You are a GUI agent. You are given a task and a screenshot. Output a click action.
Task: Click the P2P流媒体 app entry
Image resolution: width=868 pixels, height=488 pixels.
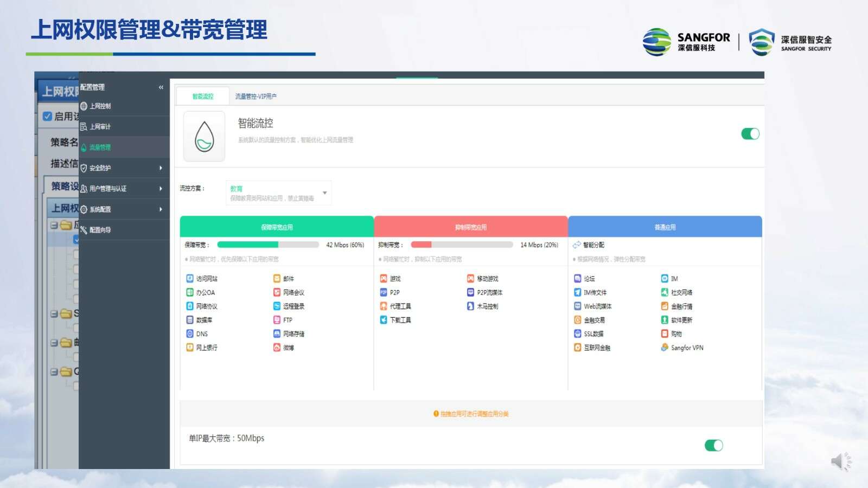[x=485, y=292]
